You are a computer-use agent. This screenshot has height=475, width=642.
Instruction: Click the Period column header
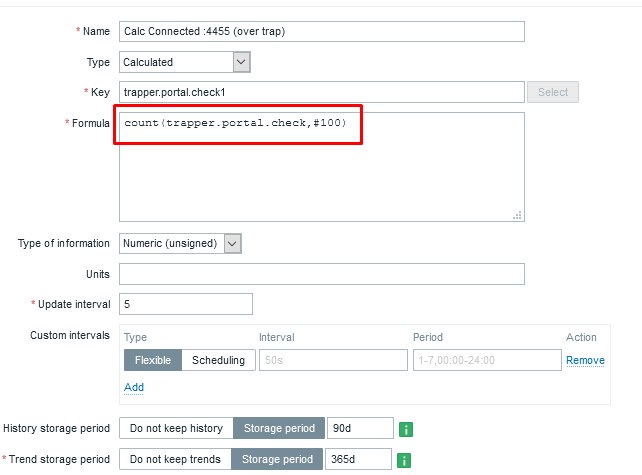tap(428, 337)
